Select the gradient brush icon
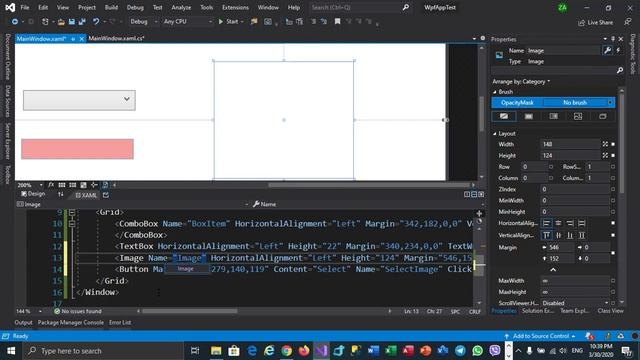This screenshot has height=360, width=640. (x=553, y=116)
